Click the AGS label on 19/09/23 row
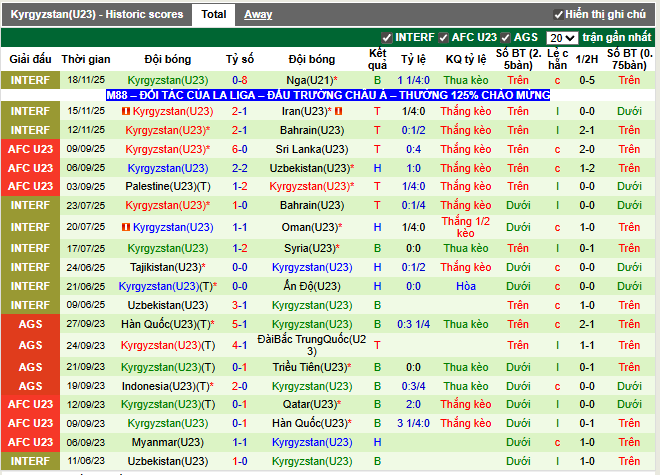 pos(30,386)
